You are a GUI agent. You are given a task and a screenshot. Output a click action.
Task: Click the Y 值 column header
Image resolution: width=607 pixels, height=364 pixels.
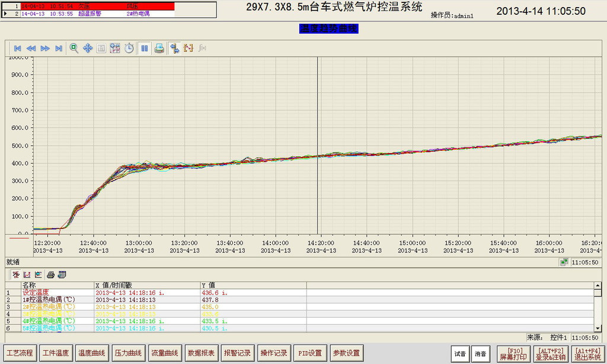click(x=253, y=285)
